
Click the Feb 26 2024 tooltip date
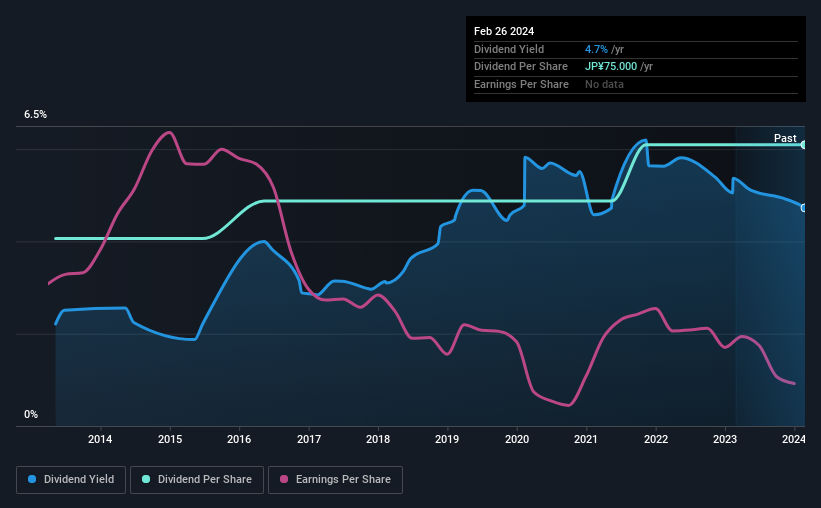point(504,31)
